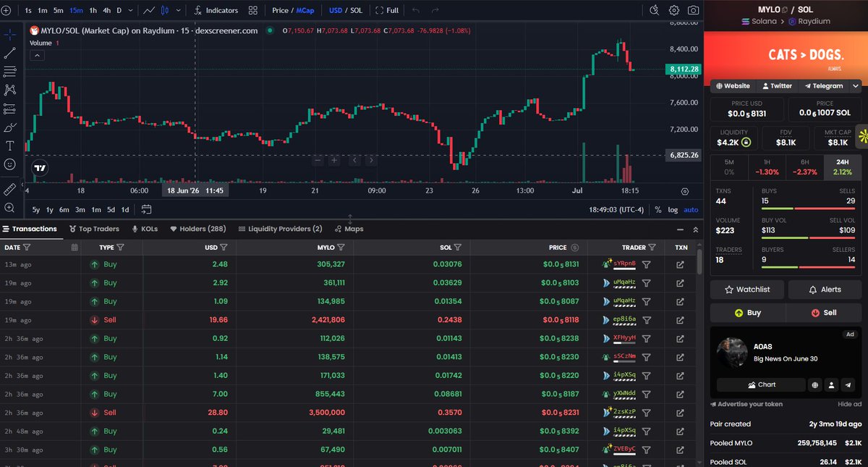
Task: Open the TradingView logo link
Action: pyautogui.click(x=39, y=168)
